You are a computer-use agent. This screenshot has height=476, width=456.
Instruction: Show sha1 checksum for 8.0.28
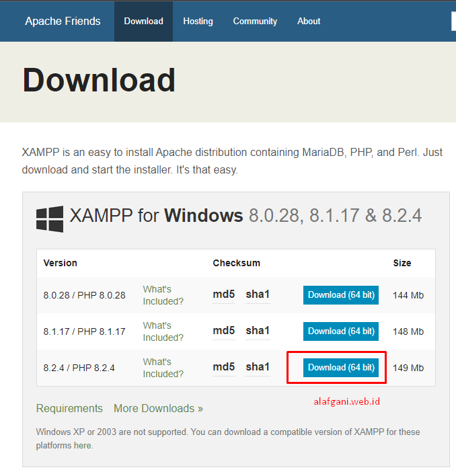[x=258, y=294]
